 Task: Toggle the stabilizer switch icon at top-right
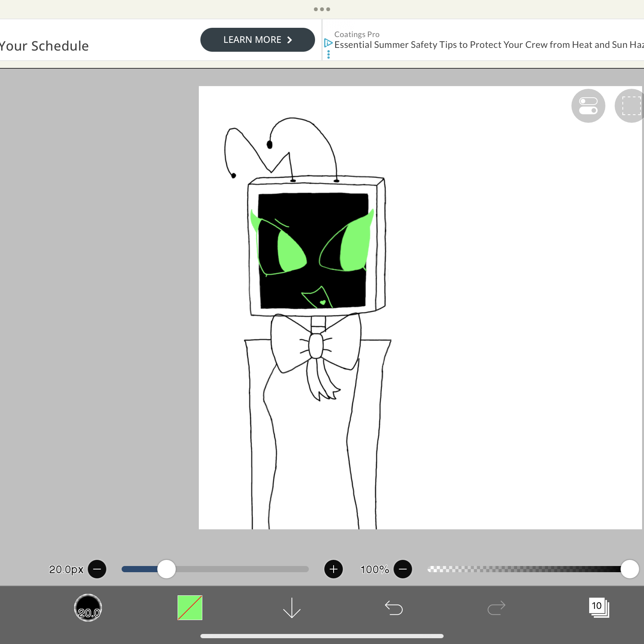[588, 106]
